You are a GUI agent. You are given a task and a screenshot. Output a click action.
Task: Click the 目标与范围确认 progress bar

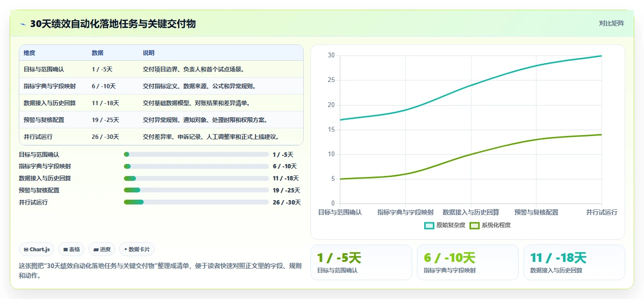196,154
